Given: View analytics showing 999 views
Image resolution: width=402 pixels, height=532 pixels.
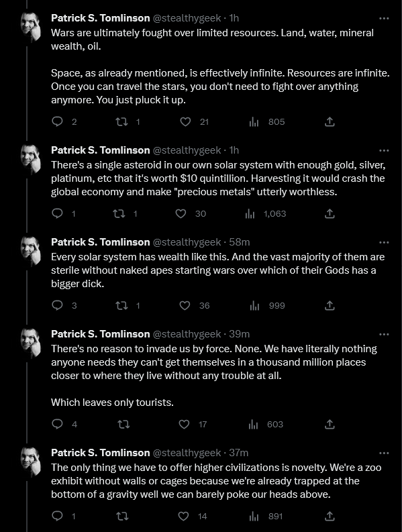Looking at the screenshot, I should [x=267, y=305].
